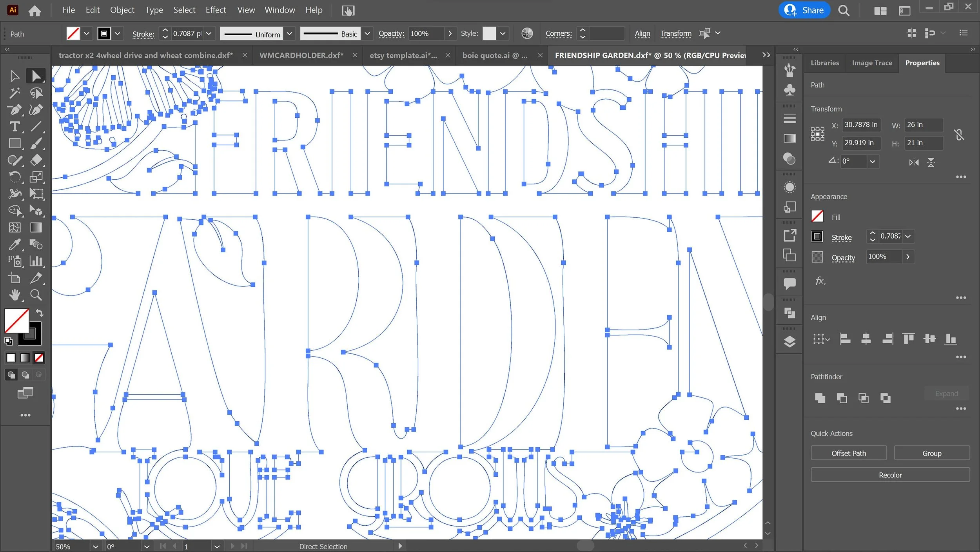
Task: Click the Offset Path button
Action: click(848, 453)
